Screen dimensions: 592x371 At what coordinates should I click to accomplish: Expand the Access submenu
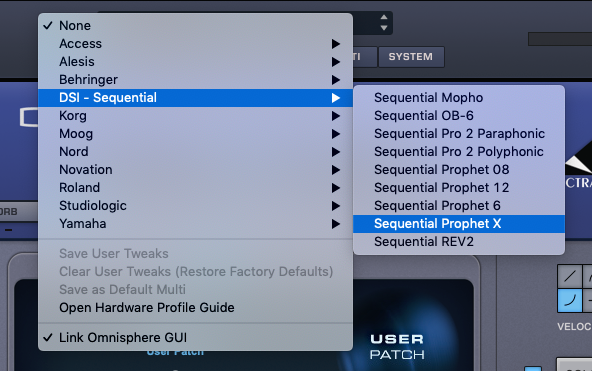pyautogui.click(x=195, y=44)
